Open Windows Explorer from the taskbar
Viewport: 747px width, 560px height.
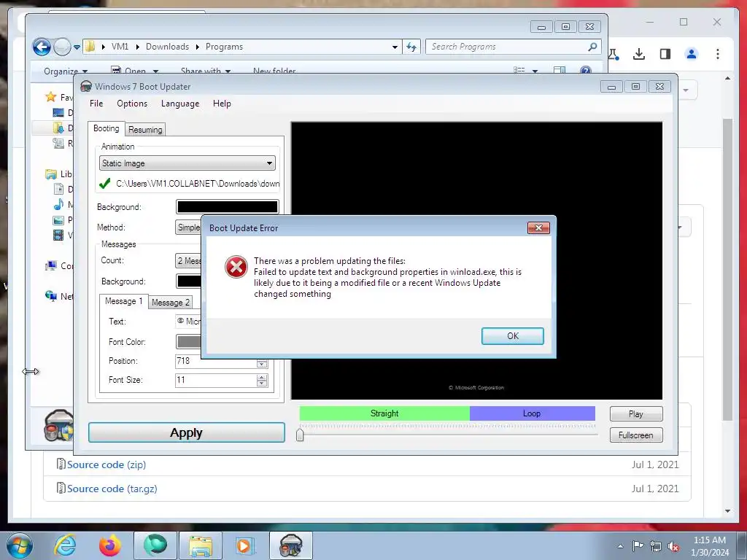click(x=201, y=545)
